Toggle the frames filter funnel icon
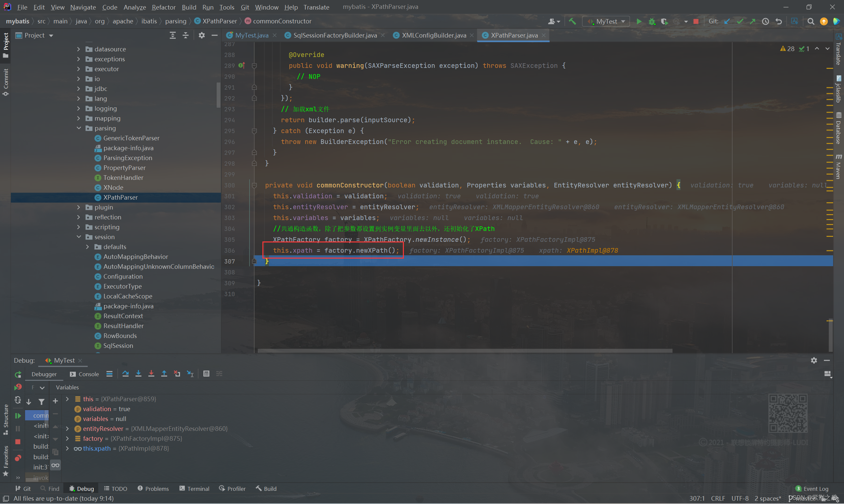Image resolution: width=844 pixels, height=504 pixels. point(42,402)
